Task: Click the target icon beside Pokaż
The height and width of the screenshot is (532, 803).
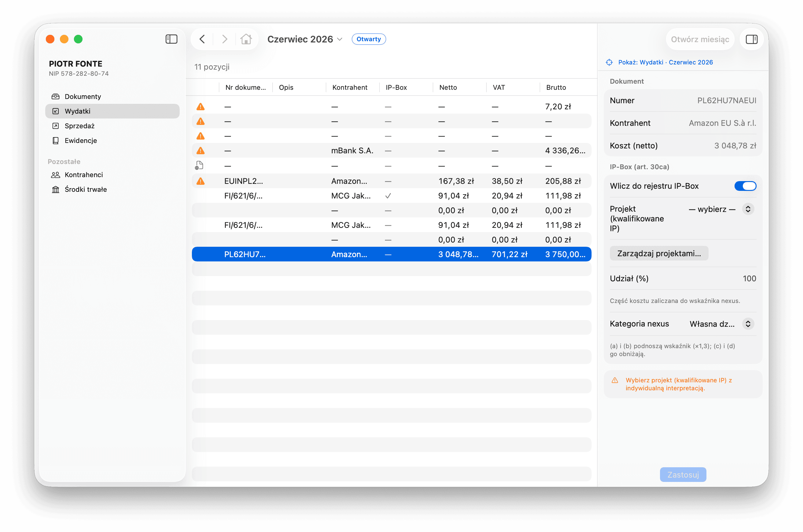Action: point(609,62)
